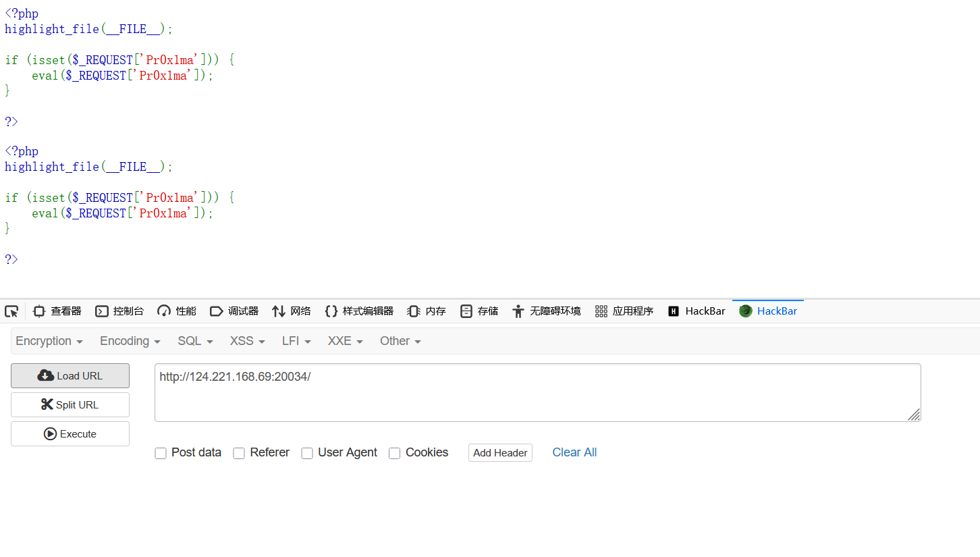Image resolution: width=980 pixels, height=557 pixels.
Task: Open the 存储 storage tab
Action: [479, 311]
